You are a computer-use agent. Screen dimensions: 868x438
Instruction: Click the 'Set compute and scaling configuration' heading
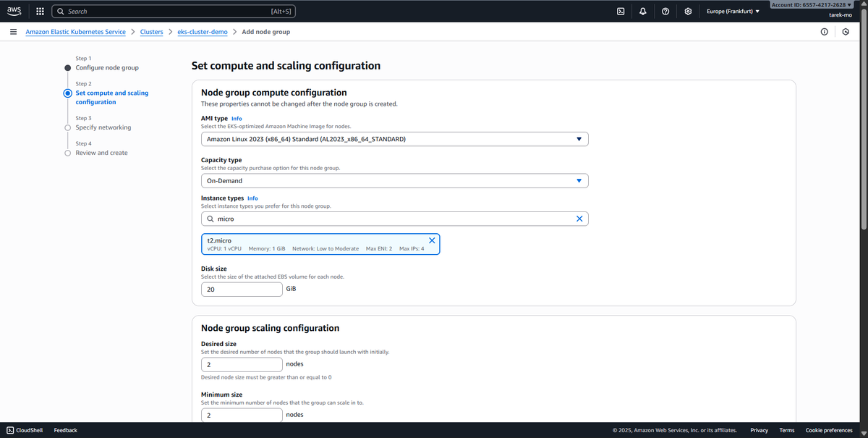286,65
